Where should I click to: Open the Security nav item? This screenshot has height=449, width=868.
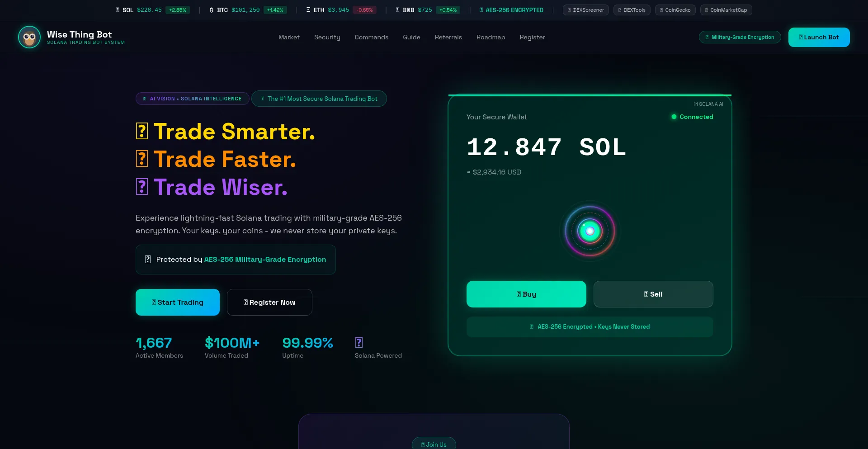coord(327,37)
